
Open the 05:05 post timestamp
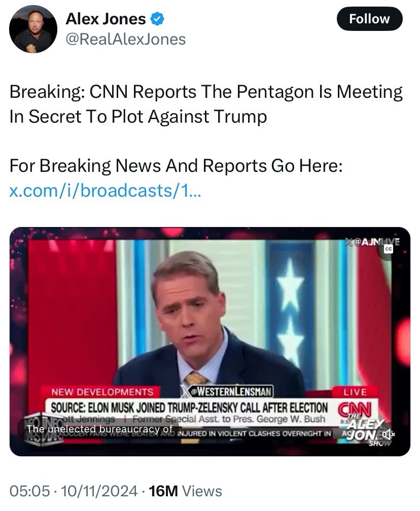[x=30, y=491]
